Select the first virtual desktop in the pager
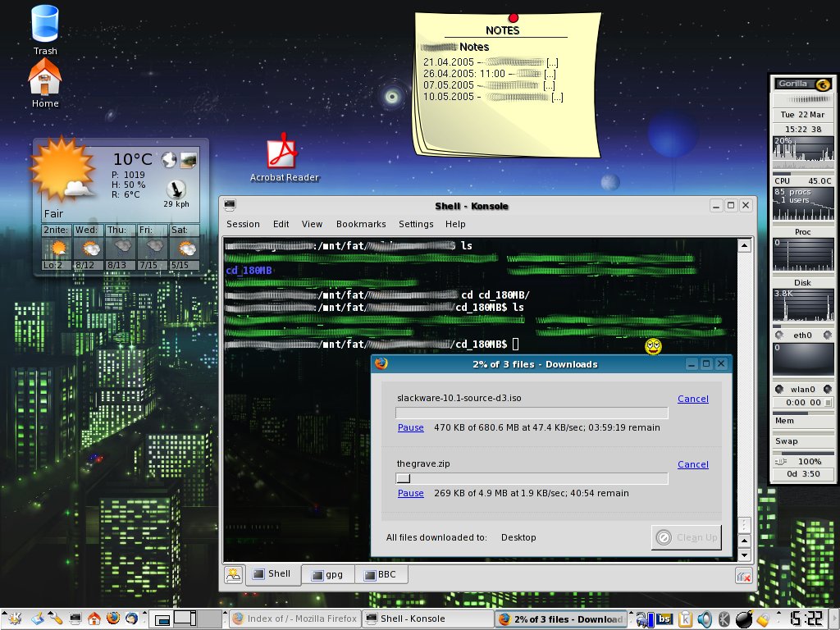The height and width of the screenshot is (630, 840). pos(162,619)
